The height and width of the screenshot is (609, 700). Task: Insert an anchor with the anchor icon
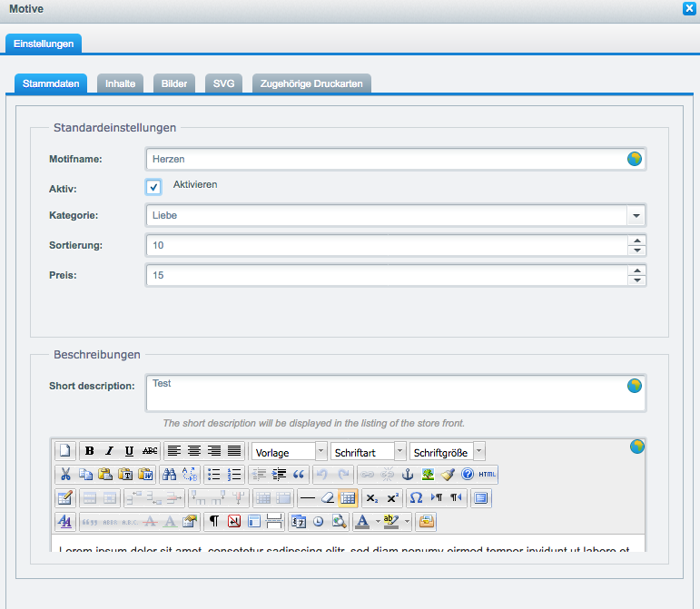[x=408, y=474]
